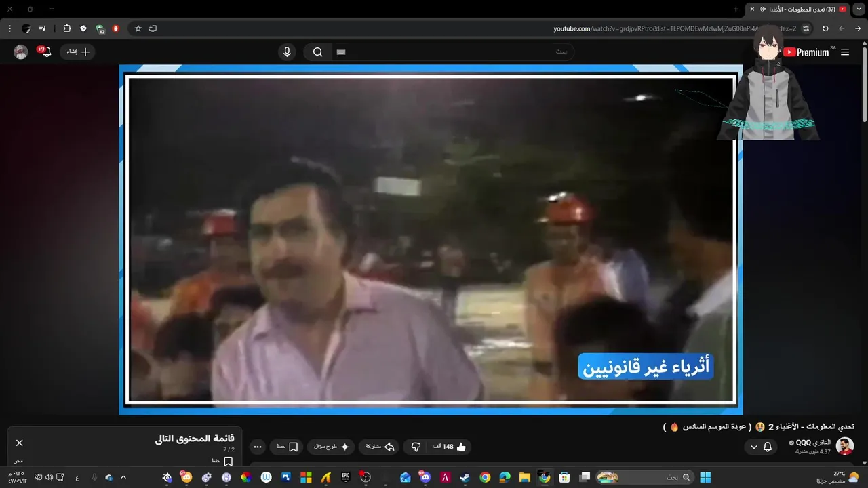
Task: Save the queue with bookmark حفظ icon
Action: 229,461
